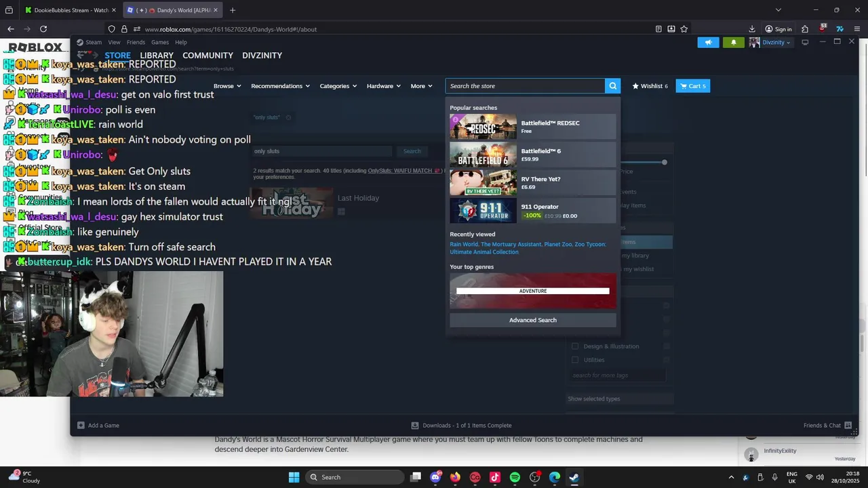Click the price range slider handle
The width and height of the screenshot is (868, 488).
click(x=665, y=162)
